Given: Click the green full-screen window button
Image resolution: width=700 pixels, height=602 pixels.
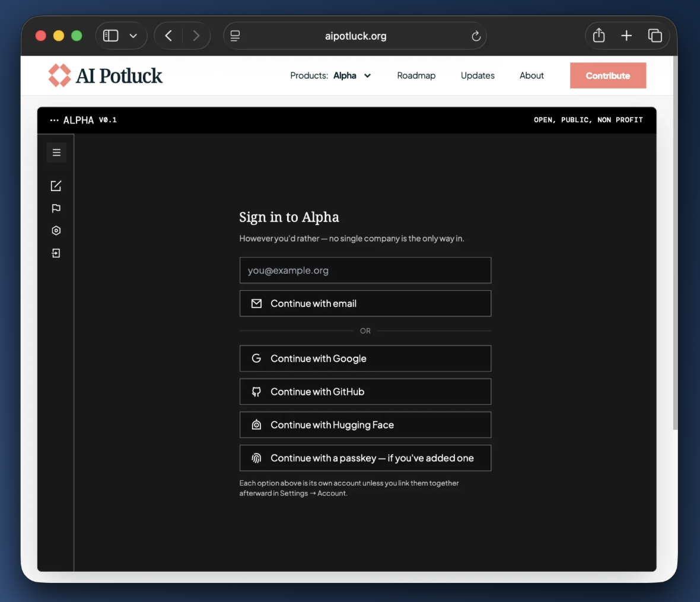Looking at the screenshot, I should point(77,36).
